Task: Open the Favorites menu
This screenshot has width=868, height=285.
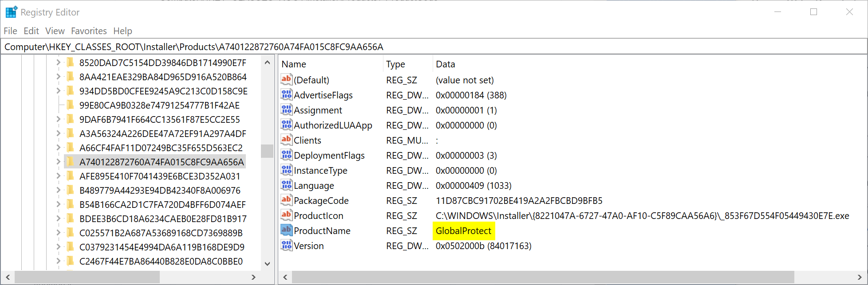Action: click(x=89, y=31)
